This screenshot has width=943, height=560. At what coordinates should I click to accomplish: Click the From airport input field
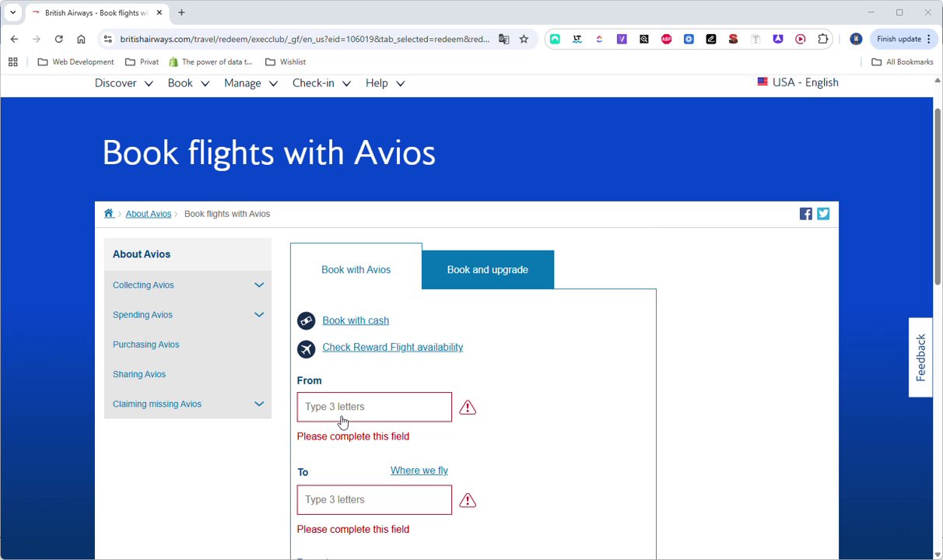(374, 407)
